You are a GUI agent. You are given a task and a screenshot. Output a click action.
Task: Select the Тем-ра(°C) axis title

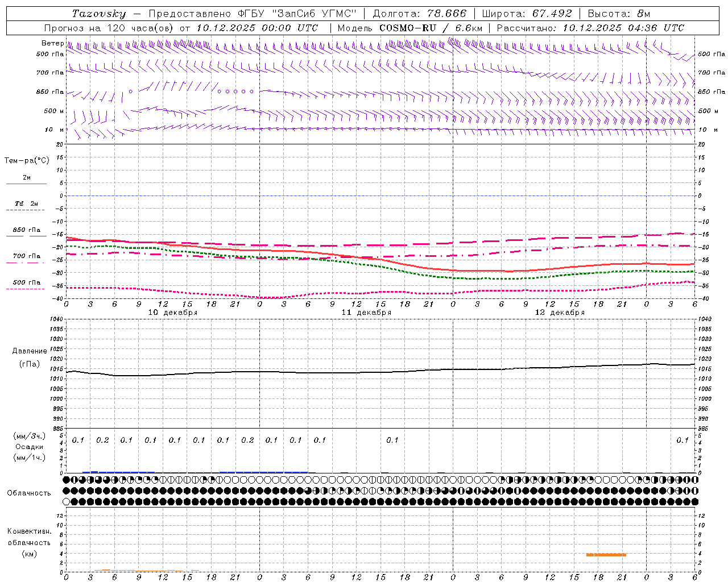click(x=27, y=161)
